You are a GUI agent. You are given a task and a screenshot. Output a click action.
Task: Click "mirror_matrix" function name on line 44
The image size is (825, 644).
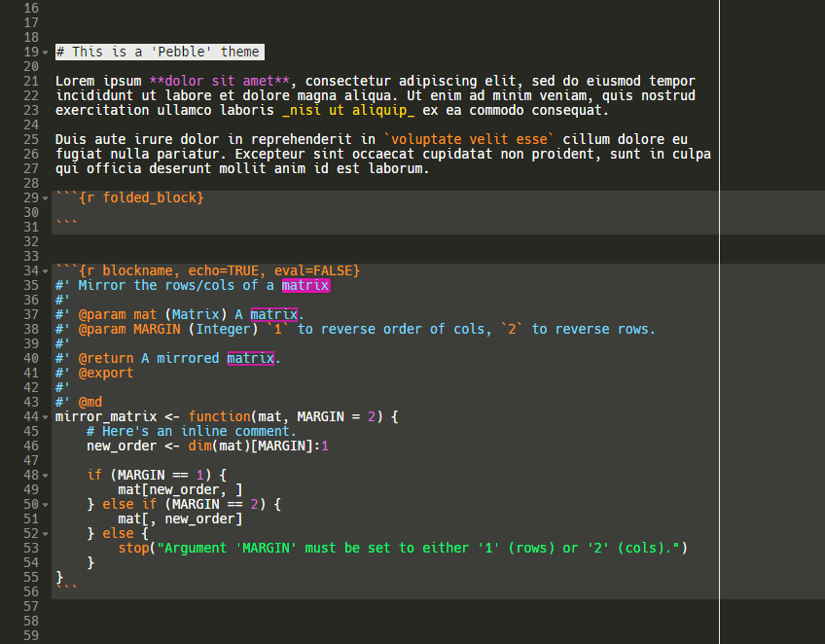(x=106, y=416)
